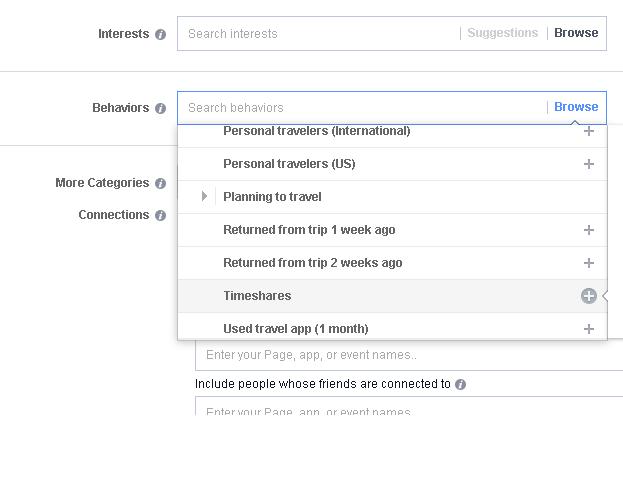The width and height of the screenshot is (623, 499).
Task: Click info icon next to Interests
Action: pyautogui.click(x=160, y=34)
